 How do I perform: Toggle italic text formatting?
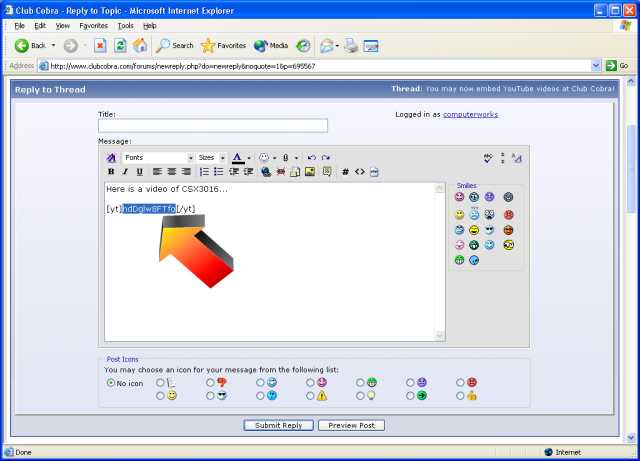pos(125,172)
